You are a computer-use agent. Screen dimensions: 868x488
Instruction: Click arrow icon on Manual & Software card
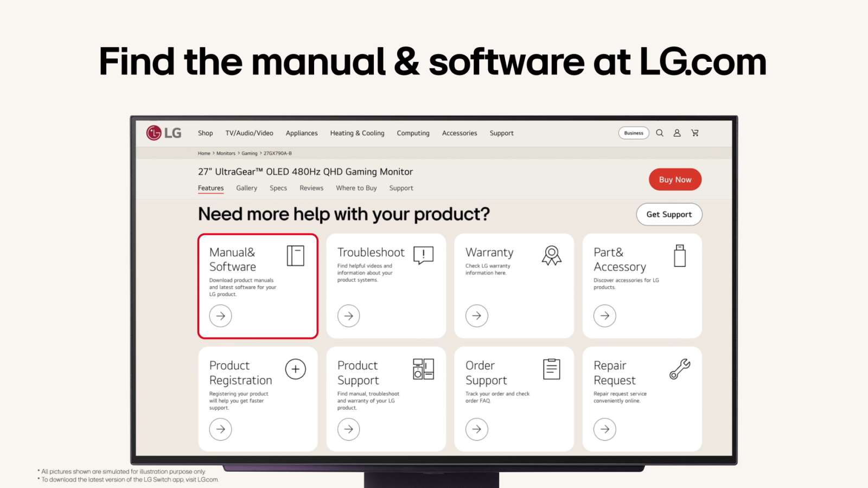[x=221, y=316]
